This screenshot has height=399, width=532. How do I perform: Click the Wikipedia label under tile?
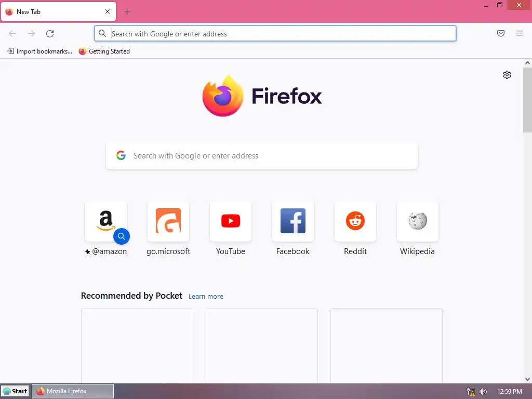417,251
